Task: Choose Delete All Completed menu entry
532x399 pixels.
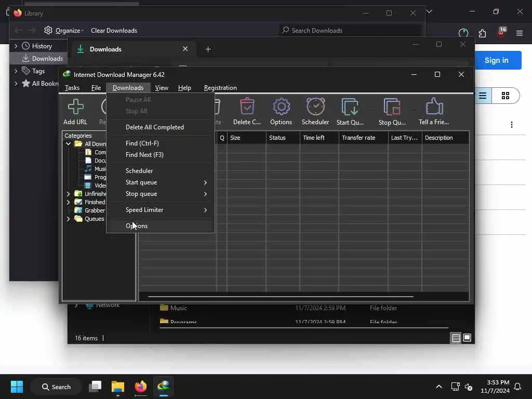Action: click(x=161, y=127)
